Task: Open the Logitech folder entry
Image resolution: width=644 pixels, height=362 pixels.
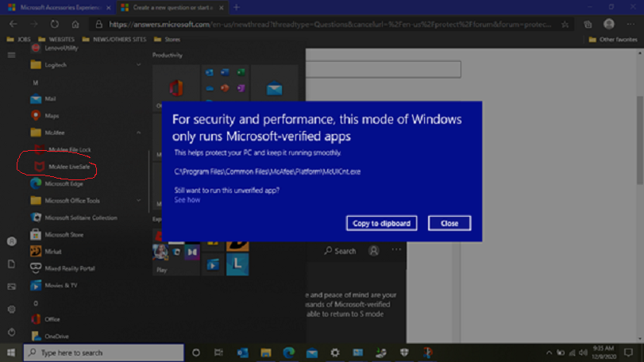Action: click(x=87, y=65)
